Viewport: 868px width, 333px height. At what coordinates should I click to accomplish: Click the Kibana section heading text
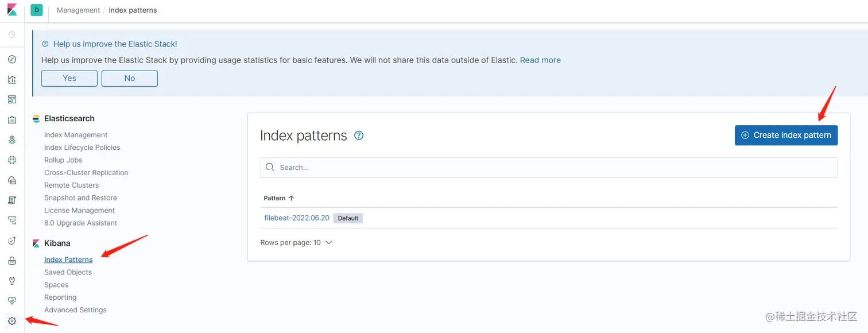(57, 243)
